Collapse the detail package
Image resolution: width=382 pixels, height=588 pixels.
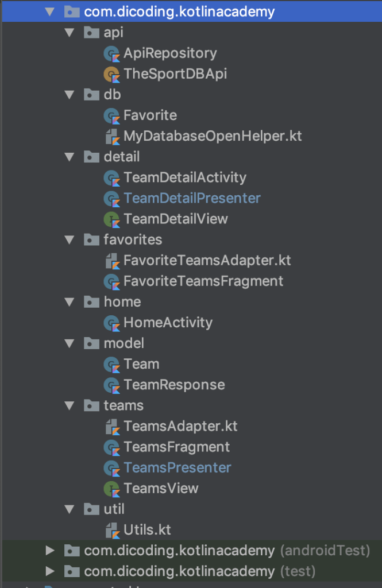(70, 156)
